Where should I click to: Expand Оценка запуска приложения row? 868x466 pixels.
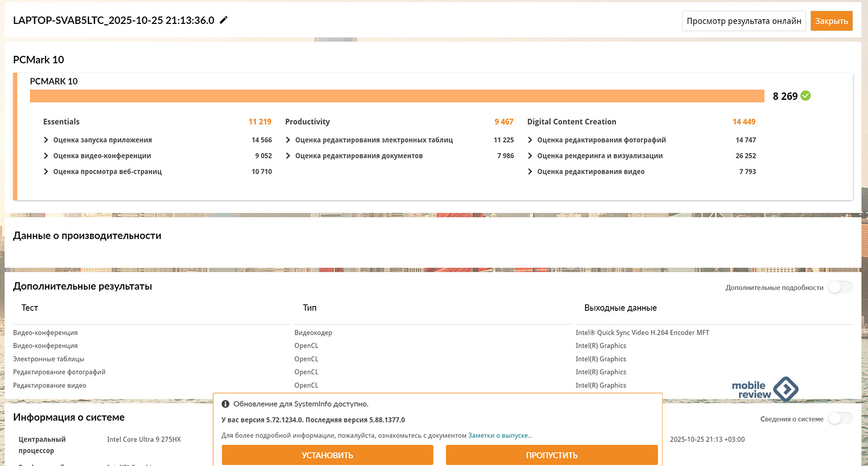pos(46,140)
